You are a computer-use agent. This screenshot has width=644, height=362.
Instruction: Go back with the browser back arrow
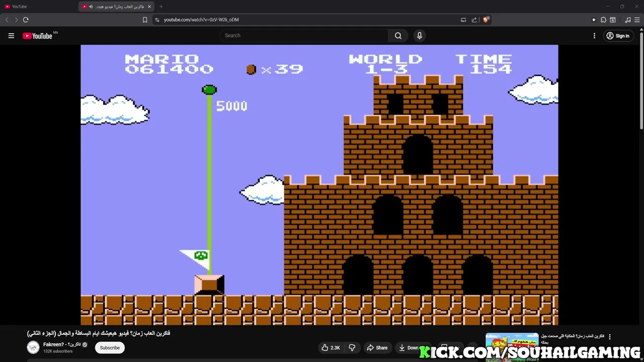pyautogui.click(x=7, y=20)
